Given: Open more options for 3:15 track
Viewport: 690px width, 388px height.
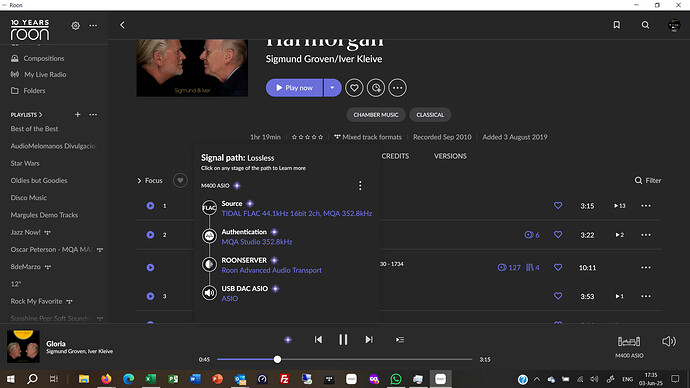Looking at the screenshot, I should (x=646, y=205).
